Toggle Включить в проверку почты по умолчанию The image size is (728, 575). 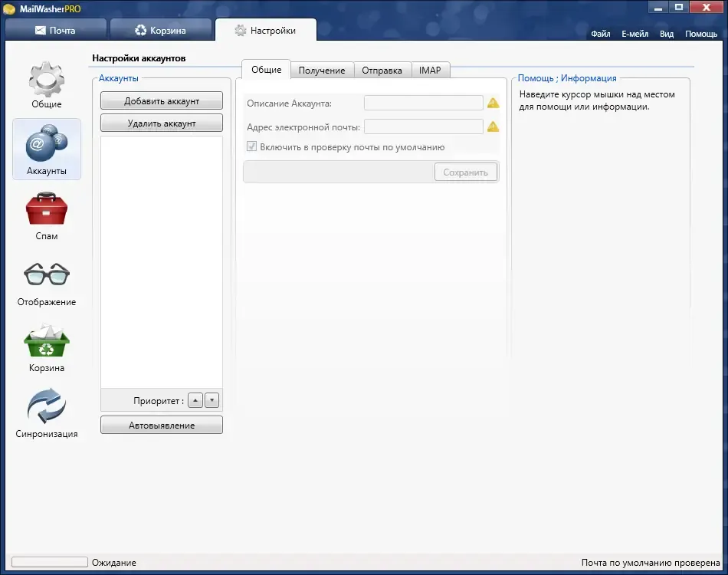[x=251, y=146]
